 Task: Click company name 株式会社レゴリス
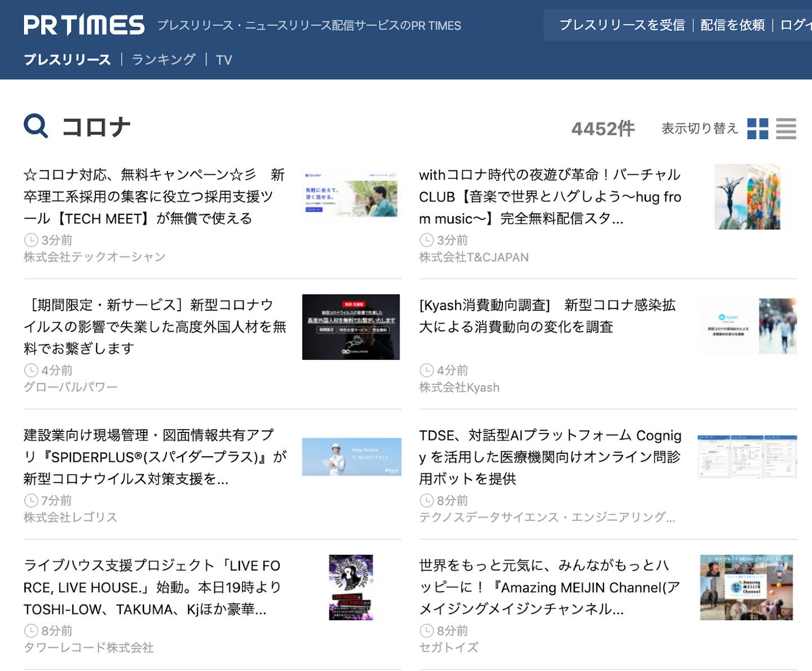pyautogui.click(x=70, y=518)
